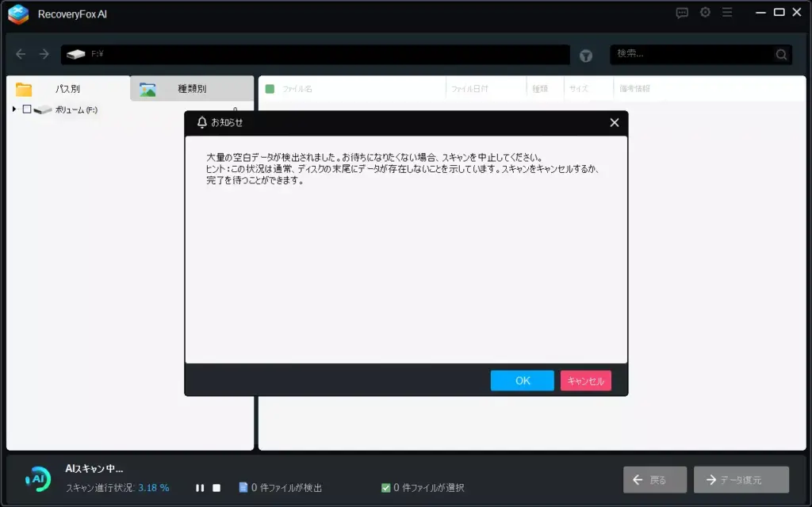
Task: Click the AIスキャン中... status text
Action: [94, 469]
